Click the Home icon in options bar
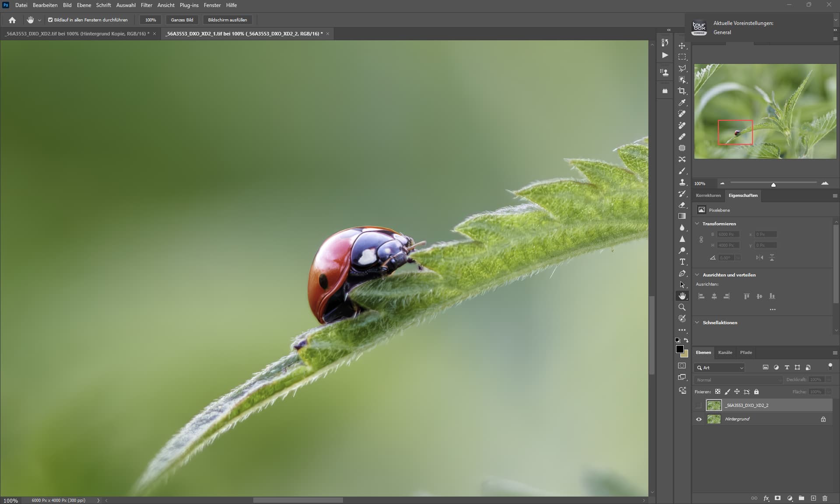Viewport: 840px width, 504px height. click(12, 20)
